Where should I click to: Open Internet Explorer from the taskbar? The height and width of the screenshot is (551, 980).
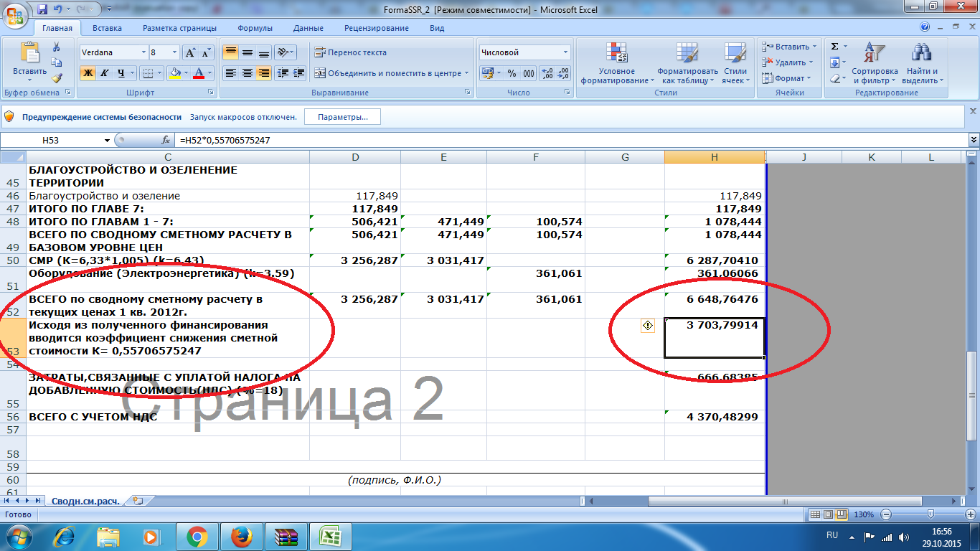[x=64, y=536]
